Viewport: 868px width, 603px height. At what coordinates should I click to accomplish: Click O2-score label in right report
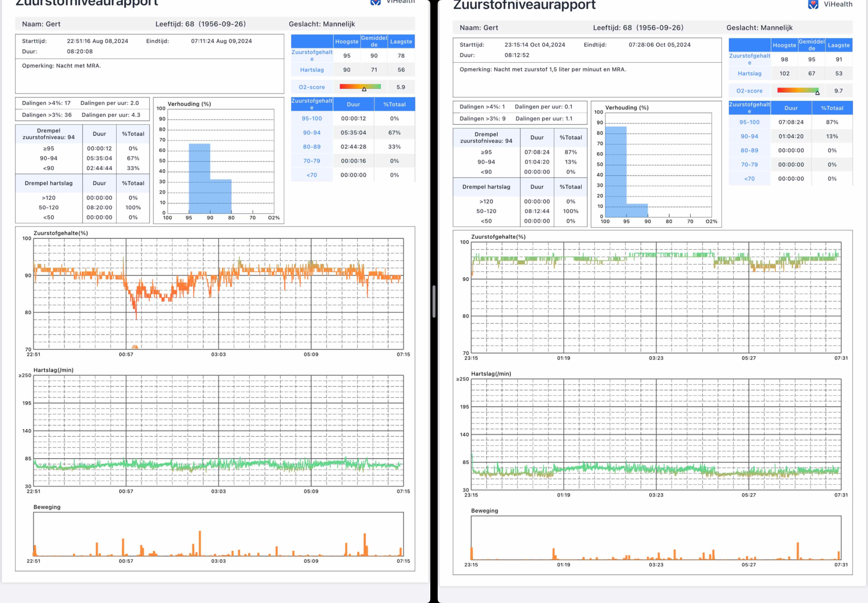749,91
